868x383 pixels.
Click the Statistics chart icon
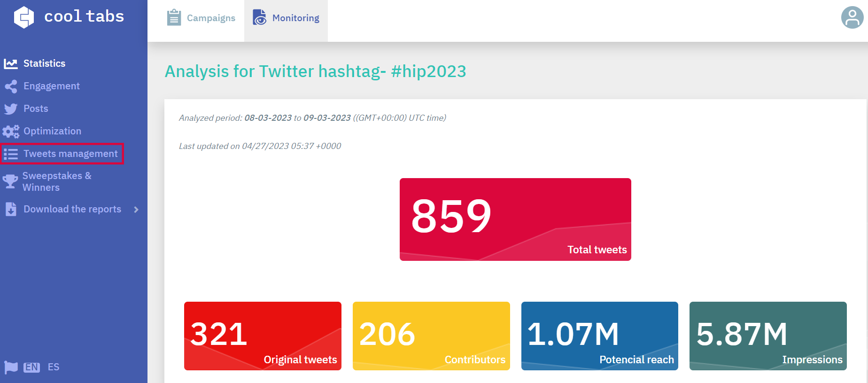pyautogui.click(x=11, y=63)
